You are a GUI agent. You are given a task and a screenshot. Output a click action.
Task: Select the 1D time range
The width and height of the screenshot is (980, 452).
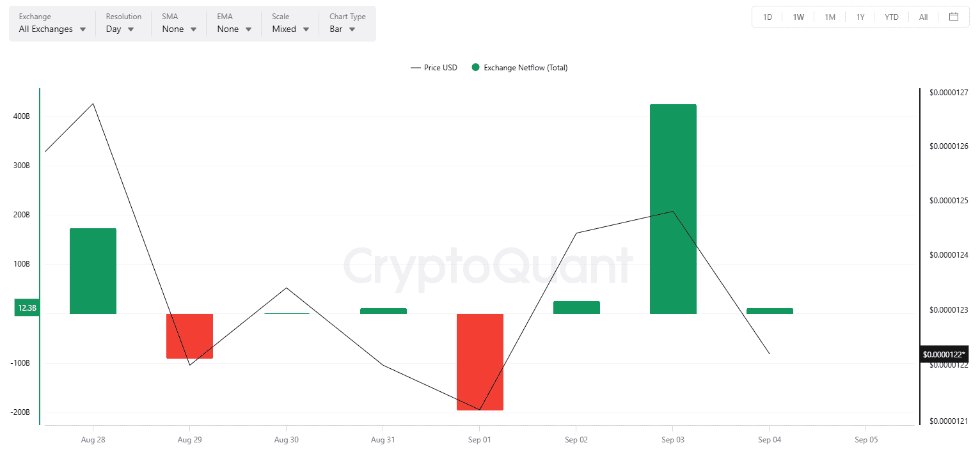(768, 17)
